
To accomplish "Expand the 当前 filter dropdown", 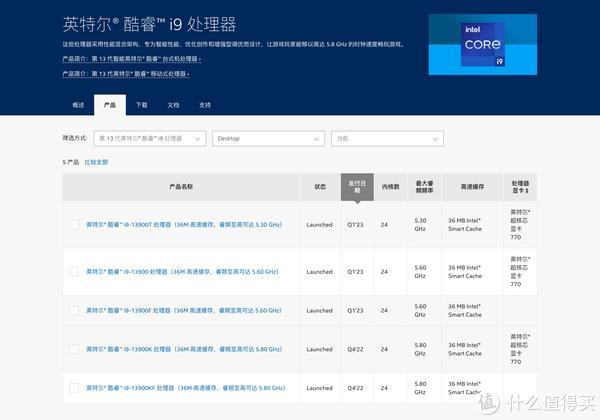I will tap(387, 138).
